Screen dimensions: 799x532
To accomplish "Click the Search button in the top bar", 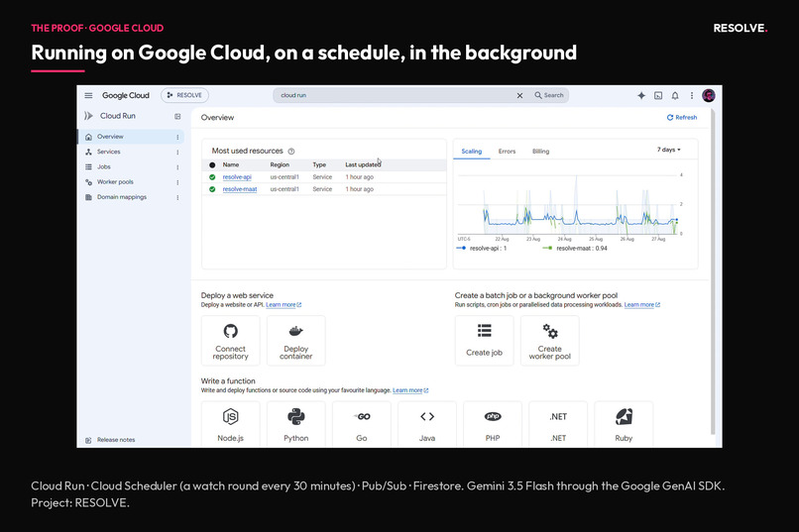I will [549, 95].
